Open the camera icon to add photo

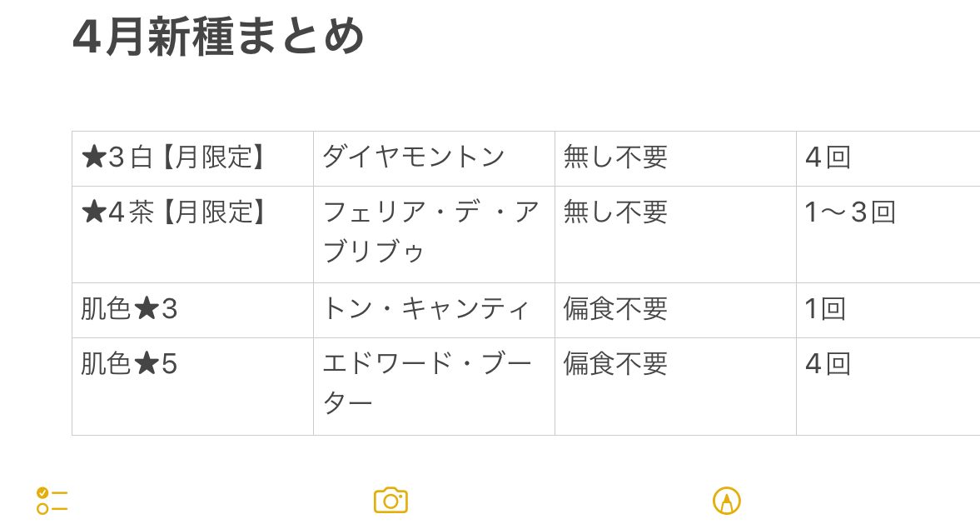pyautogui.click(x=391, y=500)
